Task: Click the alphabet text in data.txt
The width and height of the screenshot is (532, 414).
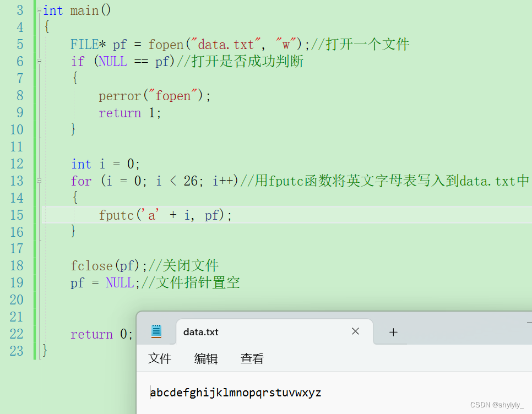Action: 237,392
